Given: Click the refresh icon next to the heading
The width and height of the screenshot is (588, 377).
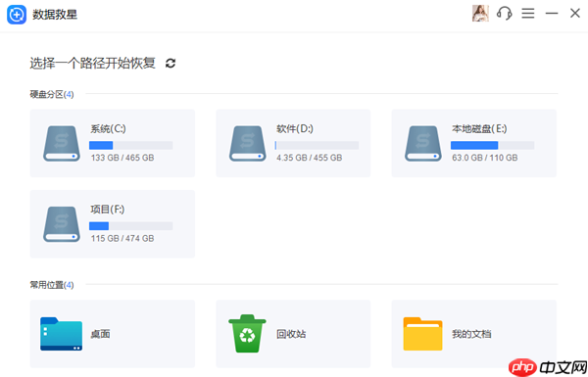Looking at the screenshot, I should (x=171, y=64).
